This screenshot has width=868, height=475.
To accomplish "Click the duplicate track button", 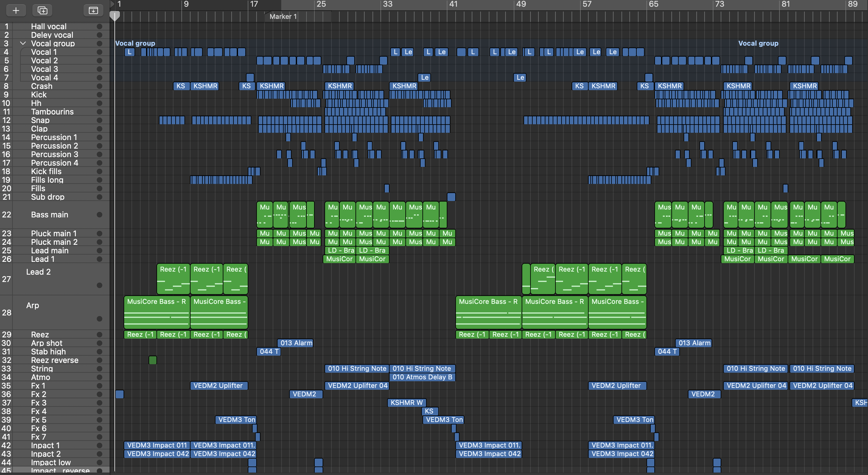I will [43, 10].
